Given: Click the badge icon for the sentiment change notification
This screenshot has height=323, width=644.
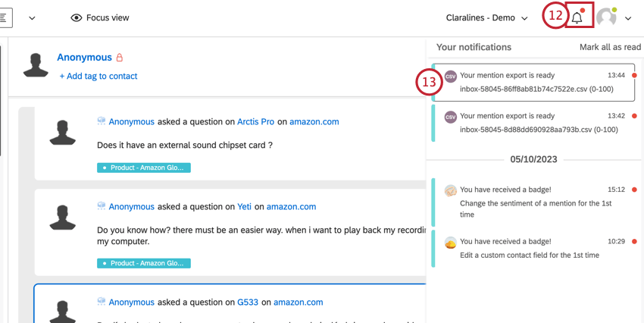Looking at the screenshot, I should pos(451,190).
